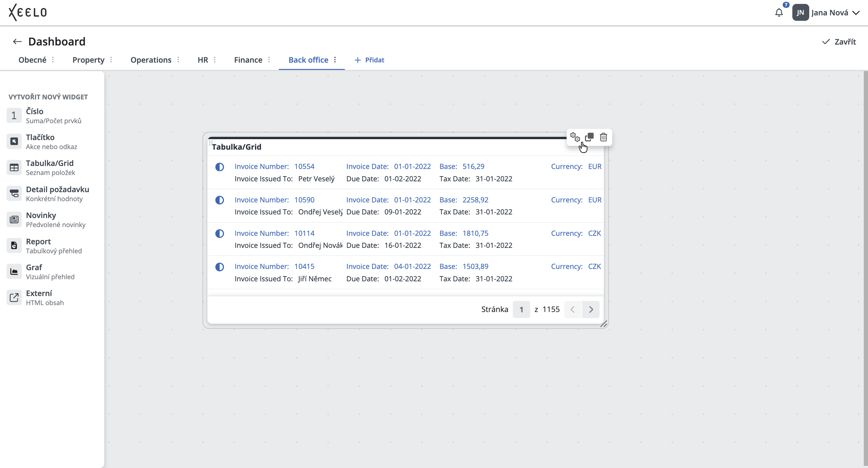The image size is (868, 468).
Task: Click the Tabulka/Grid widget title
Action: tap(237, 147)
